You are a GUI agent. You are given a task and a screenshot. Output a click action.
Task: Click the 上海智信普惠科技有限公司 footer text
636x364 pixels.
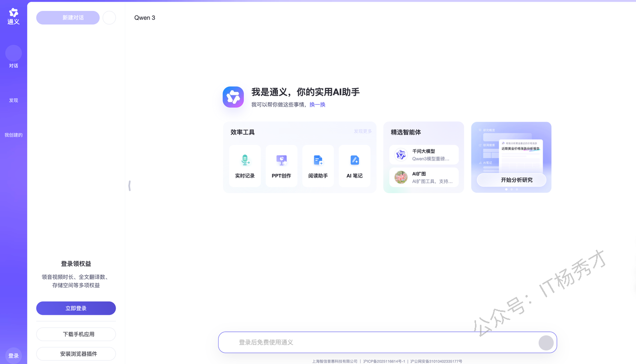[x=335, y=362]
